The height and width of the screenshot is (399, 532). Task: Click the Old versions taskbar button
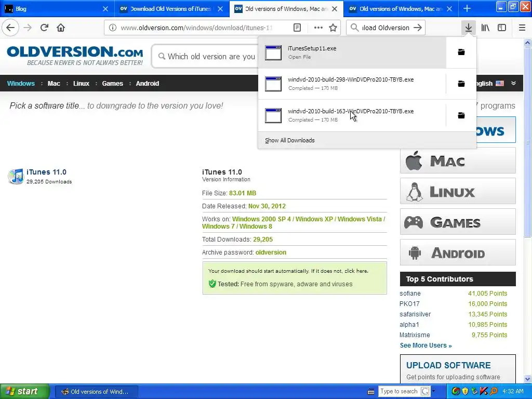(96, 392)
